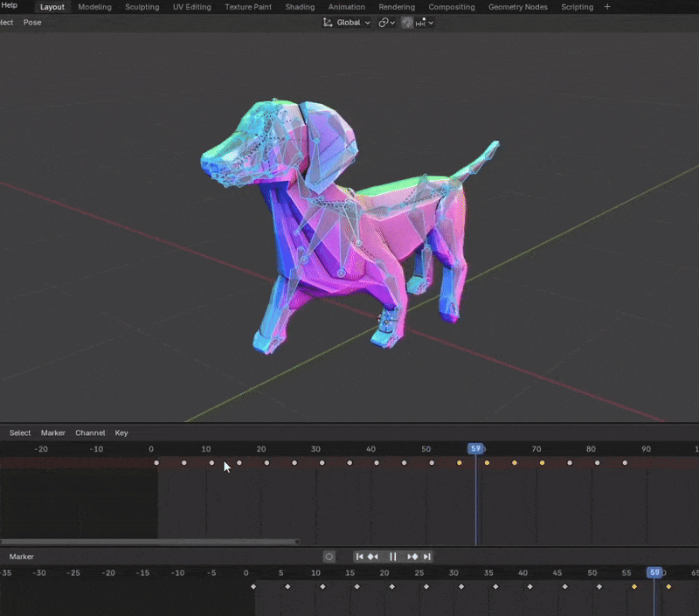
Task: Switch to the Animation workspace tab
Action: [x=346, y=7]
